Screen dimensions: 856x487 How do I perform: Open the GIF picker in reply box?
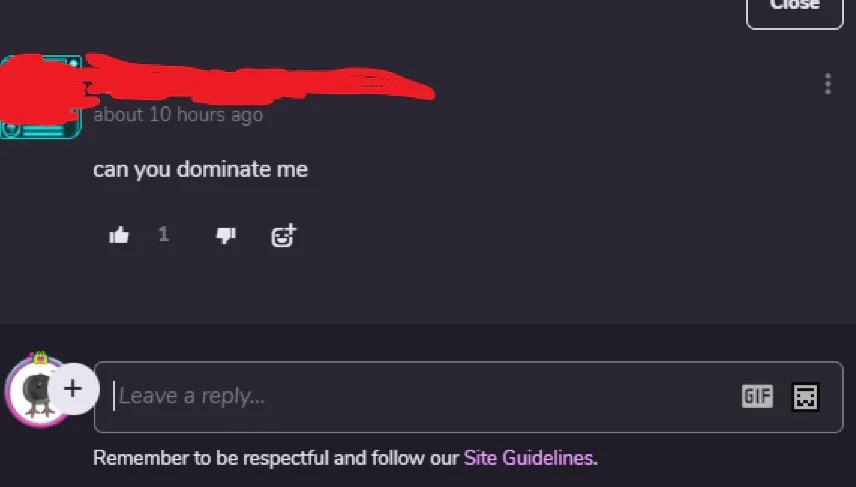(757, 396)
